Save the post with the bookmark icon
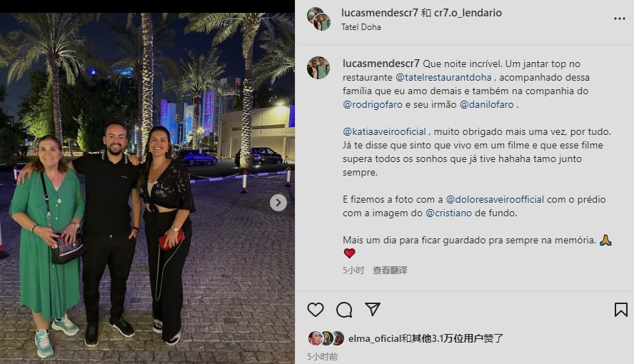This screenshot has width=634, height=364. 620,310
